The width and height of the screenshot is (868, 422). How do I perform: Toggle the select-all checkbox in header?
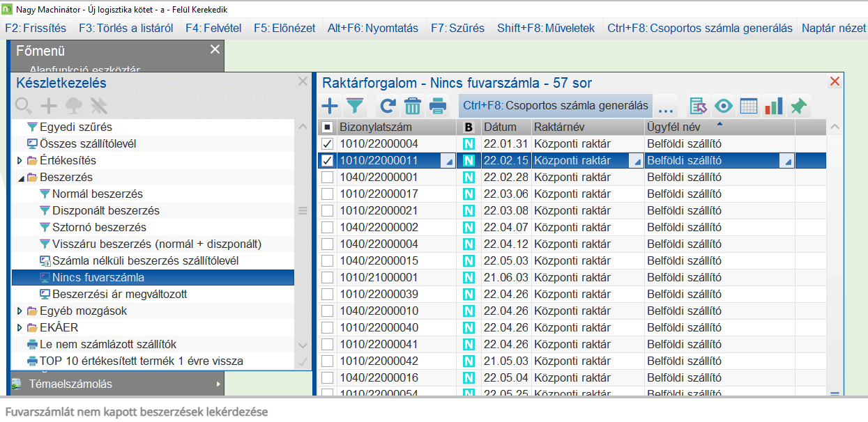327,127
